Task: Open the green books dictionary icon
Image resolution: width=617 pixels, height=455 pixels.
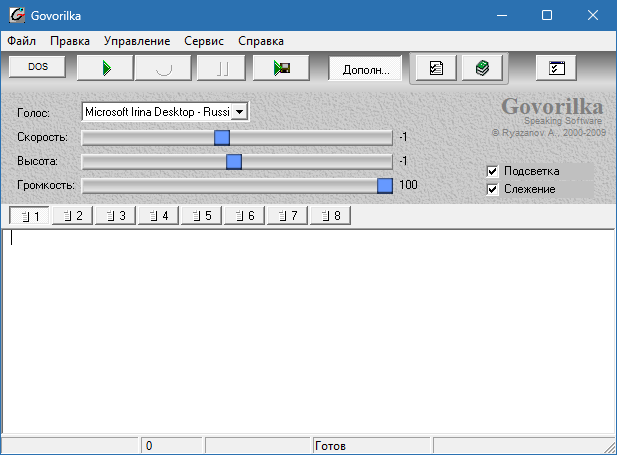Action: coord(482,68)
